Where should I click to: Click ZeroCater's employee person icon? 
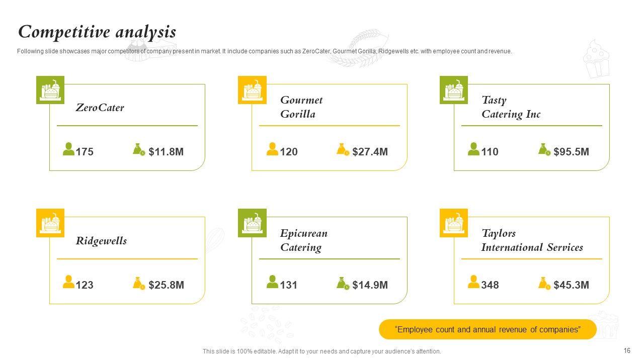point(68,149)
